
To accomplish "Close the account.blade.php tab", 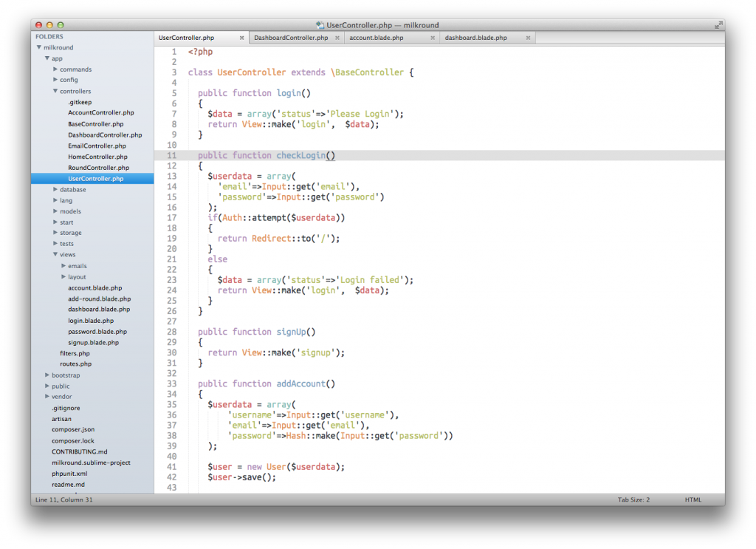I will pos(433,37).
